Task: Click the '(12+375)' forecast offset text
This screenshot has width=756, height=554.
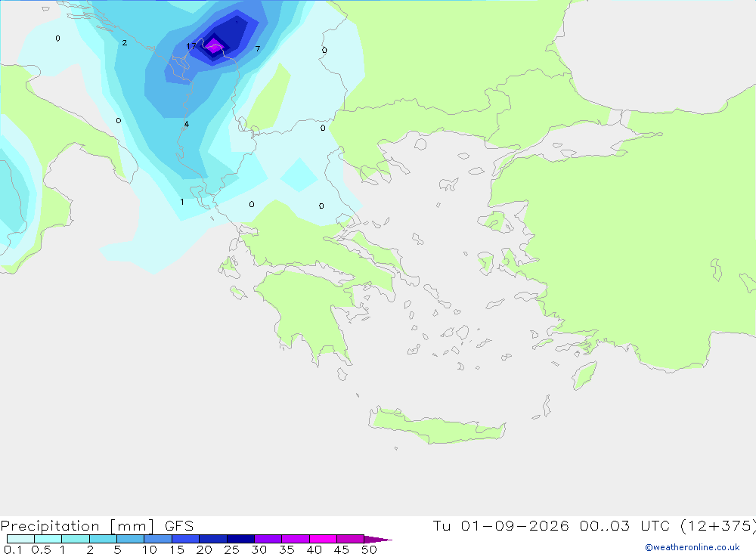Action: coord(718,526)
